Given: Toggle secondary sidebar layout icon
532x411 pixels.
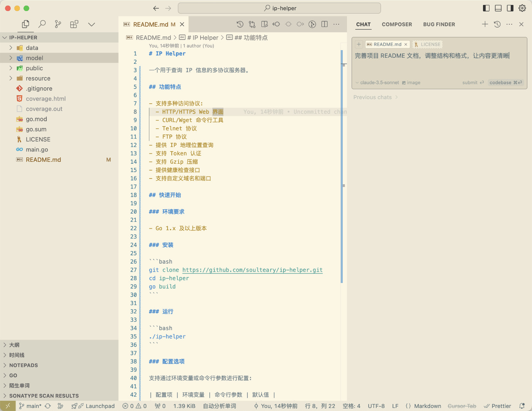Looking at the screenshot, I should [510, 8].
